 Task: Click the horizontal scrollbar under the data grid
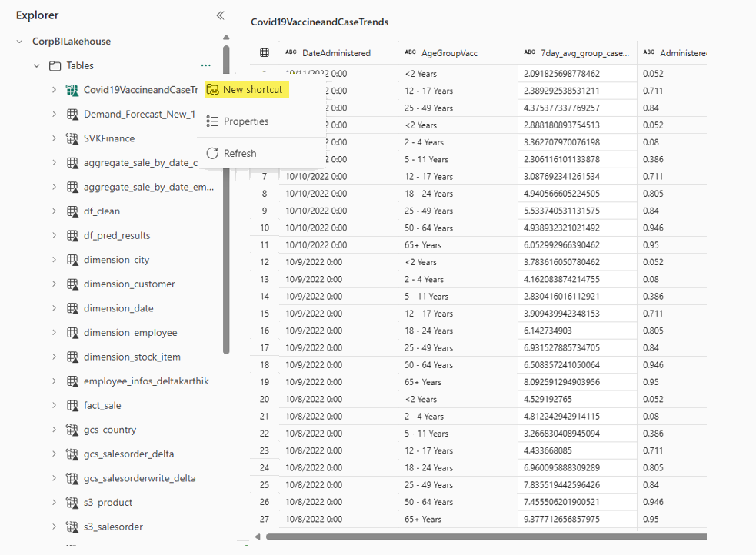[x=485, y=537]
